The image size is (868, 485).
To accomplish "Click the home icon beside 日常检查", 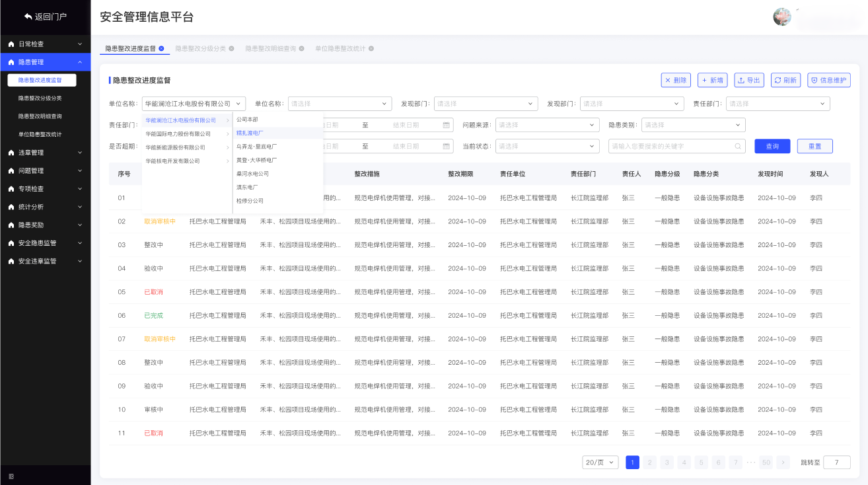I will (11, 44).
